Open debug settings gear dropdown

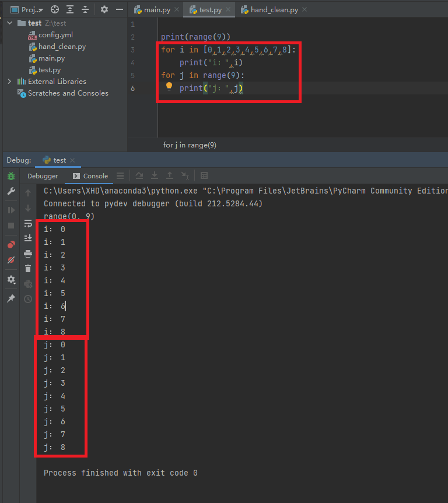(x=11, y=279)
